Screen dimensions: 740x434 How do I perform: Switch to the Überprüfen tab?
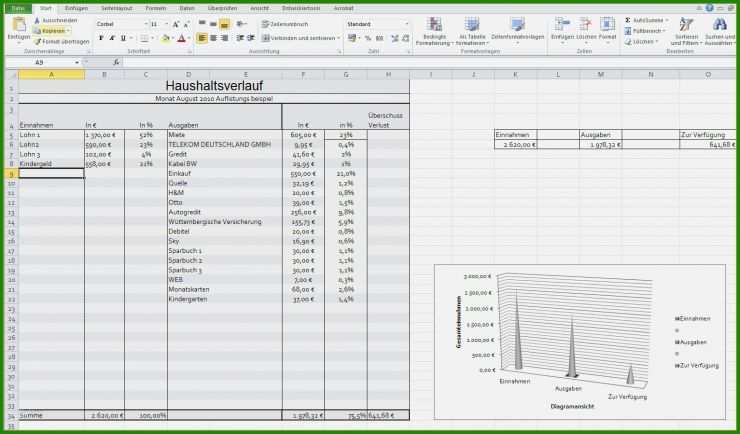[221, 8]
